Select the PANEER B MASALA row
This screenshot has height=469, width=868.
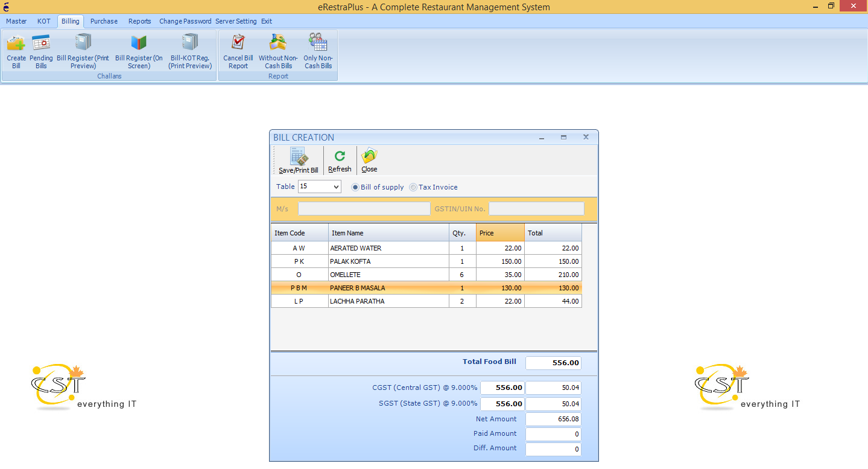coord(426,288)
